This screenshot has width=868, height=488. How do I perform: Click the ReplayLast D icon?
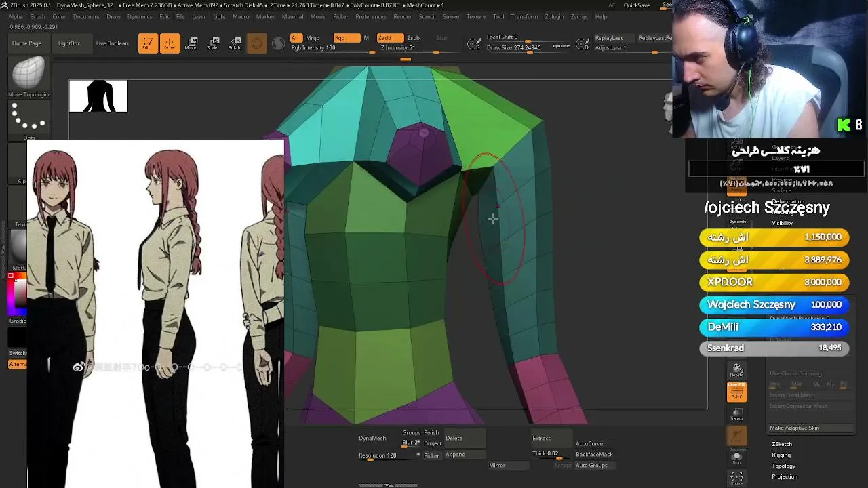[583, 45]
